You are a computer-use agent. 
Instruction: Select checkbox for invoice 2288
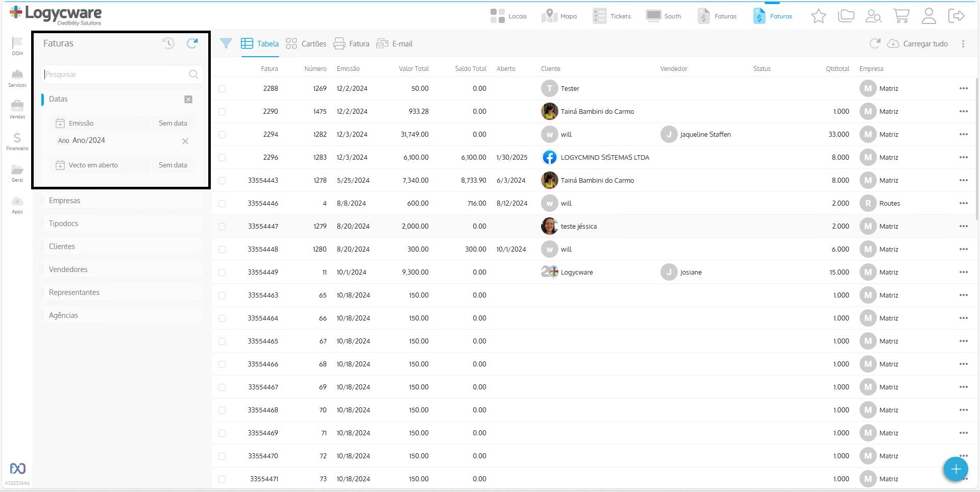point(222,89)
